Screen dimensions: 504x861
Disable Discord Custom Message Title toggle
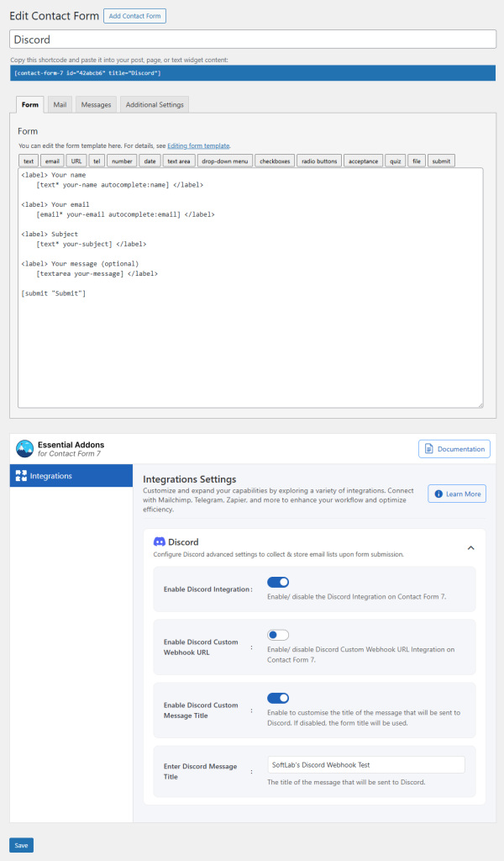click(x=278, y=698)
